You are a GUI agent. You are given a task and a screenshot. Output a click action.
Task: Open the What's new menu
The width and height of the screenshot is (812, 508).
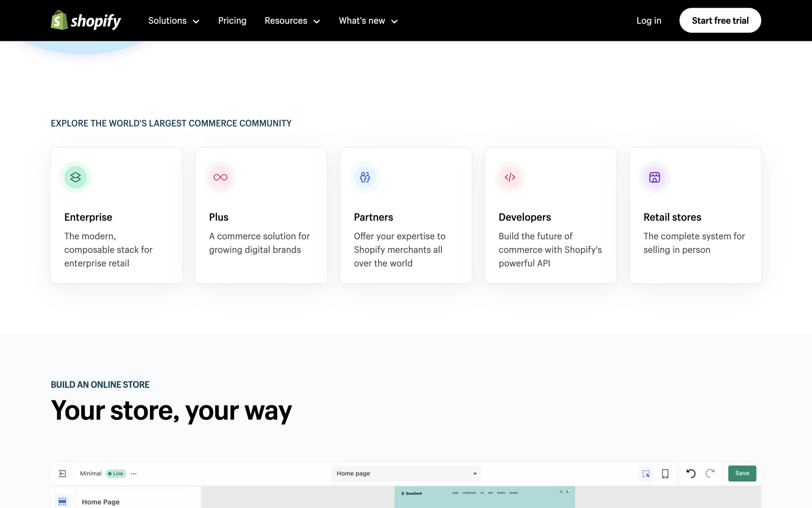[368, 21]
